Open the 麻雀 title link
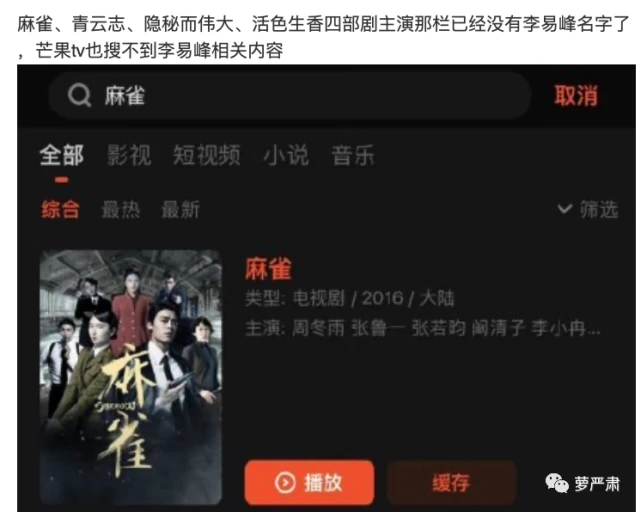Viewport: 641px width, 512px height. [268, 269]
